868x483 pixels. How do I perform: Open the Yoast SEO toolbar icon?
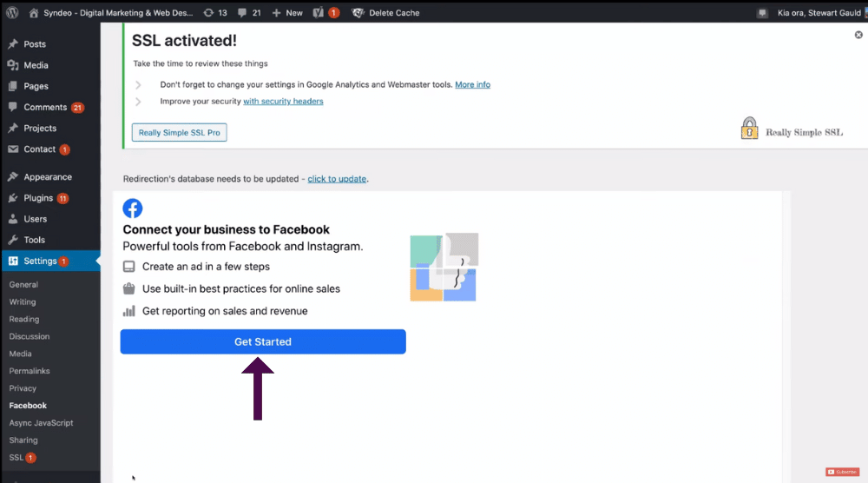click(319, 13)
